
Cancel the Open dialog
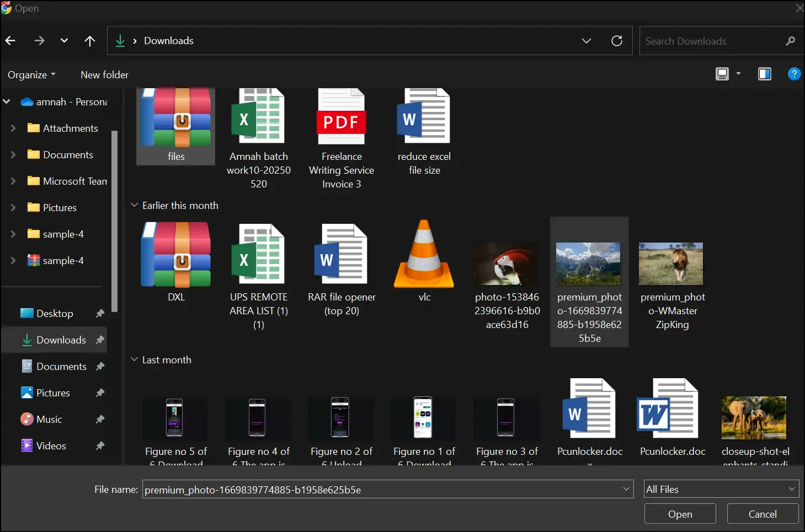pyautogui.click(x=763, y=514)
